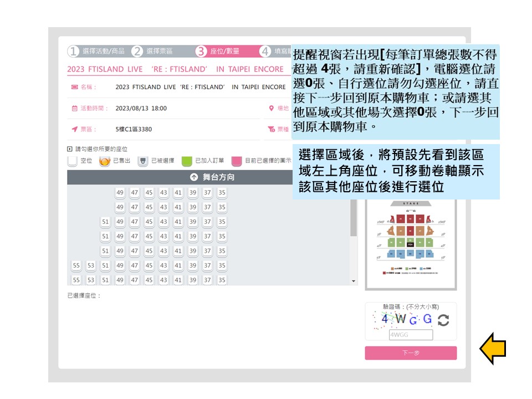Choose seat 43 in the third row
The height and width of the screenshot is (399, 532).
163,222
